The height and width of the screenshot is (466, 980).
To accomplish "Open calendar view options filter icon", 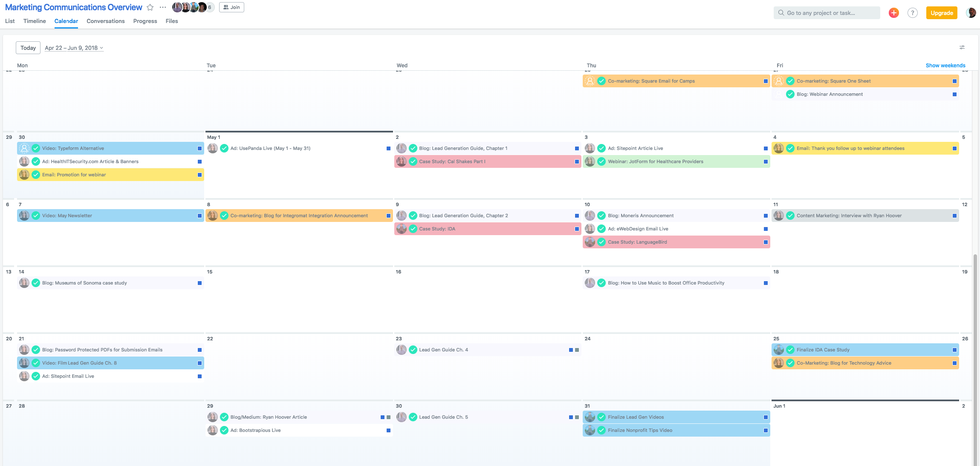I will coord(962,47).
